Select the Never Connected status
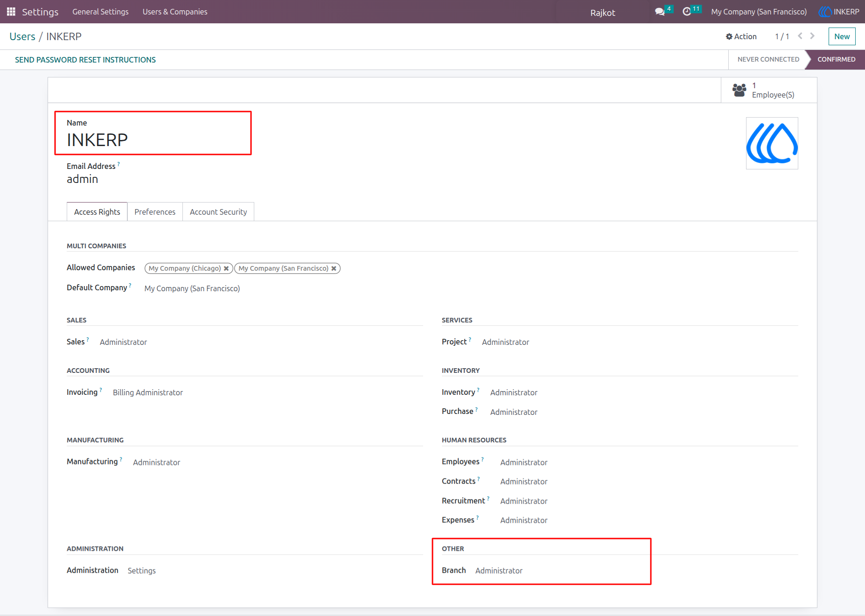Viewport: 865px width, 616px height. 768,59
